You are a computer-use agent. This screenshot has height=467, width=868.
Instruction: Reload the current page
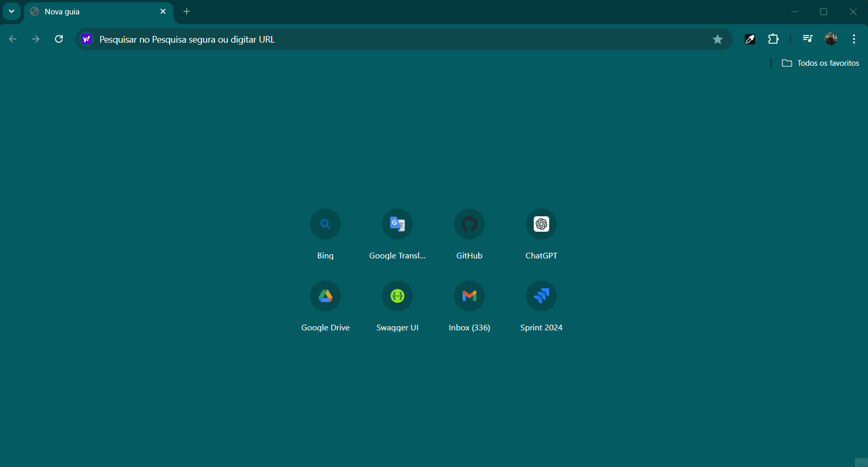pyautogui.click(x=59, y=39)
